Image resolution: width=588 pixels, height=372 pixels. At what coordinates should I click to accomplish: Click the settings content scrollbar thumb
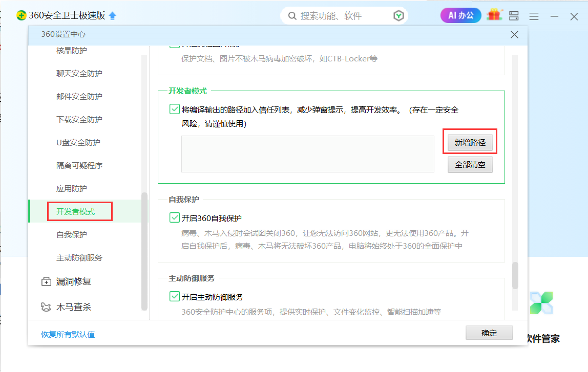[x=515, y=275]
